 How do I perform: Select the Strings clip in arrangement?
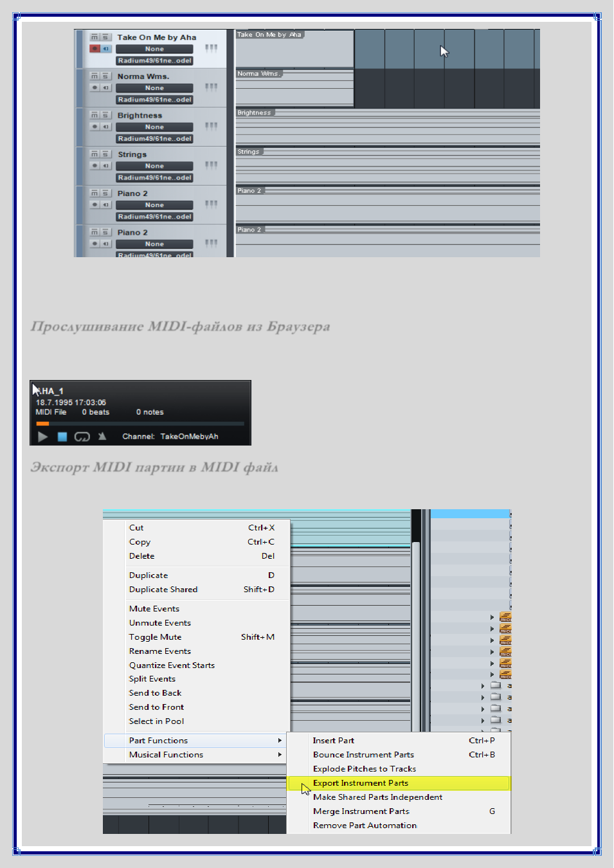click(388, 165)
